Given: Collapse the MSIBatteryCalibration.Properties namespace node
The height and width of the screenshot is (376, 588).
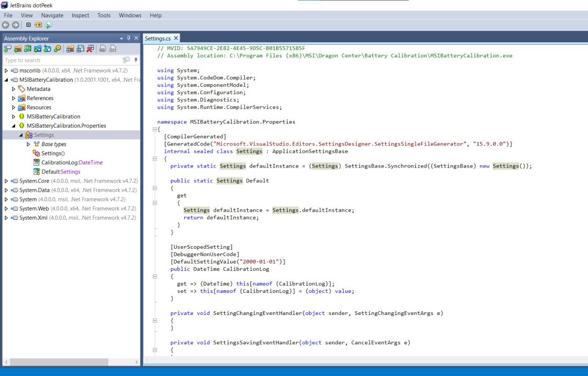Looking at the screenshot, I should (x=13, y=126).
